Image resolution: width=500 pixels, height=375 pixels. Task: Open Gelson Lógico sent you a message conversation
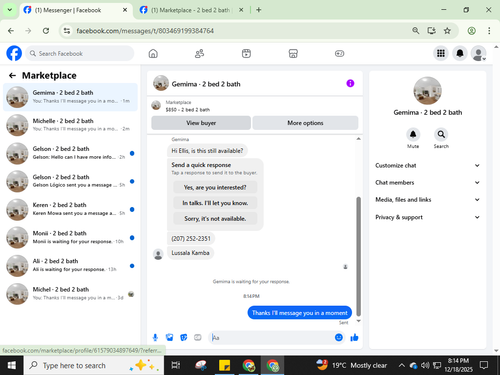[x=70, y=181]
